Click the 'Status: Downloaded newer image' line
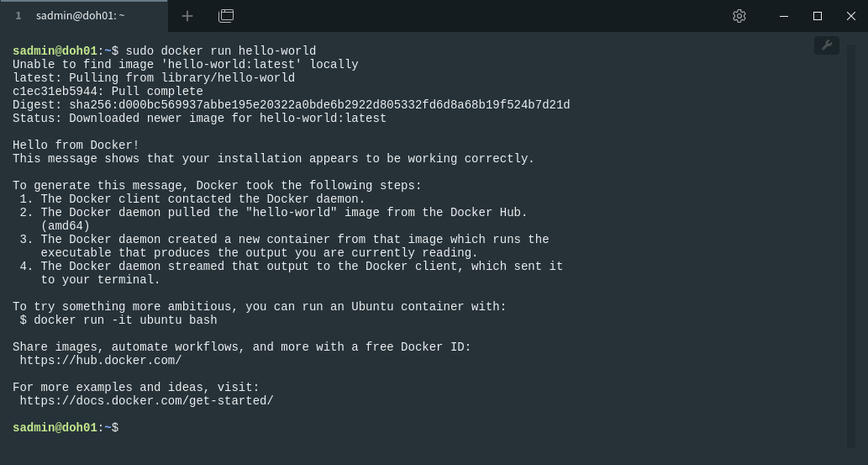868x465 pixels. tap(199, 119)
